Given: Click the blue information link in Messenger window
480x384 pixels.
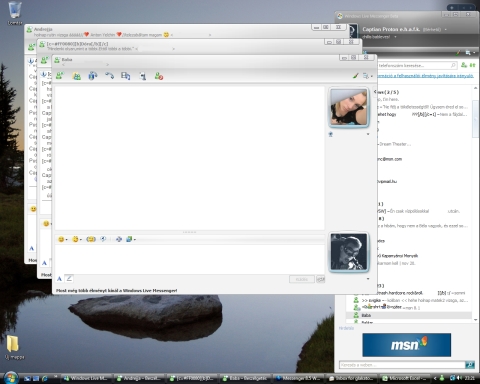Looking at the screenshot, I should click(x=425, y=76).
